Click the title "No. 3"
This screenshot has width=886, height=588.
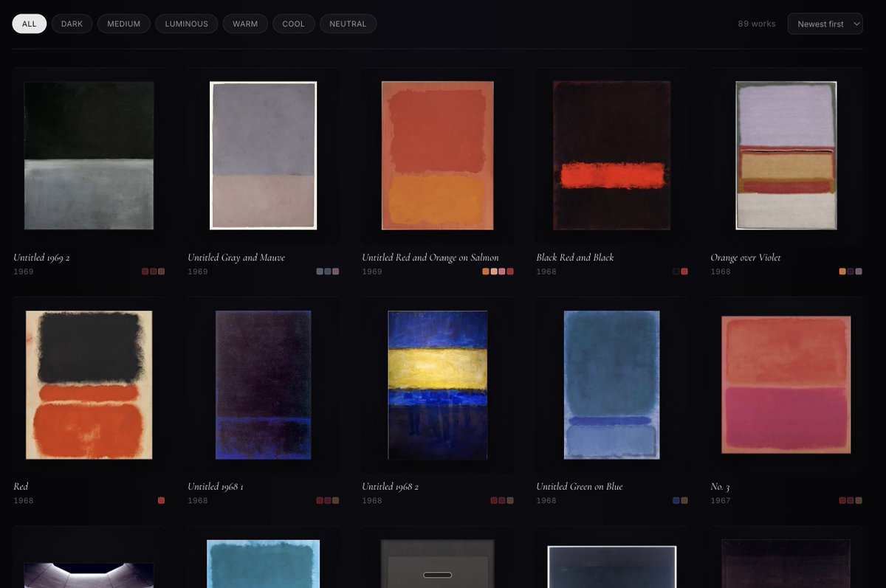[x=720, y=487]
